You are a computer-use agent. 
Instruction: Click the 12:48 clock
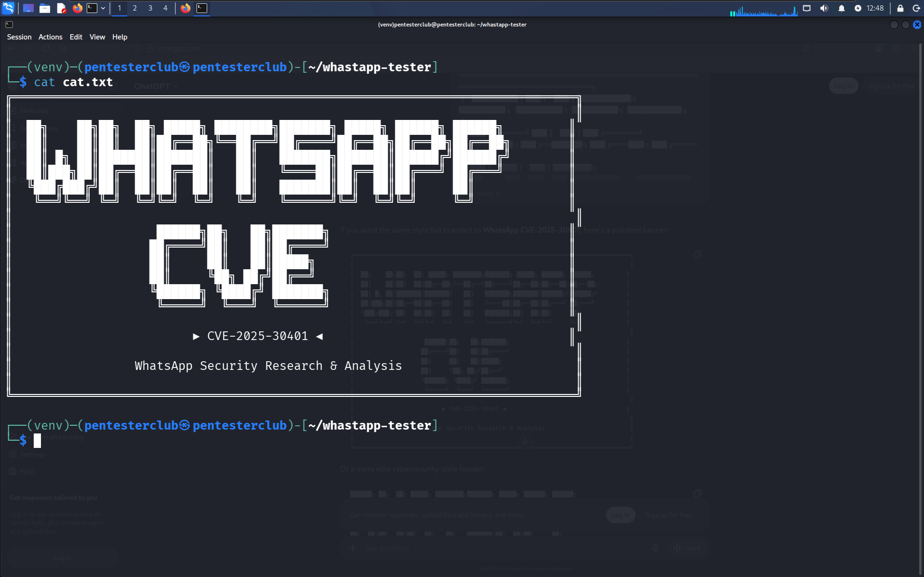[x=875, y=8]
